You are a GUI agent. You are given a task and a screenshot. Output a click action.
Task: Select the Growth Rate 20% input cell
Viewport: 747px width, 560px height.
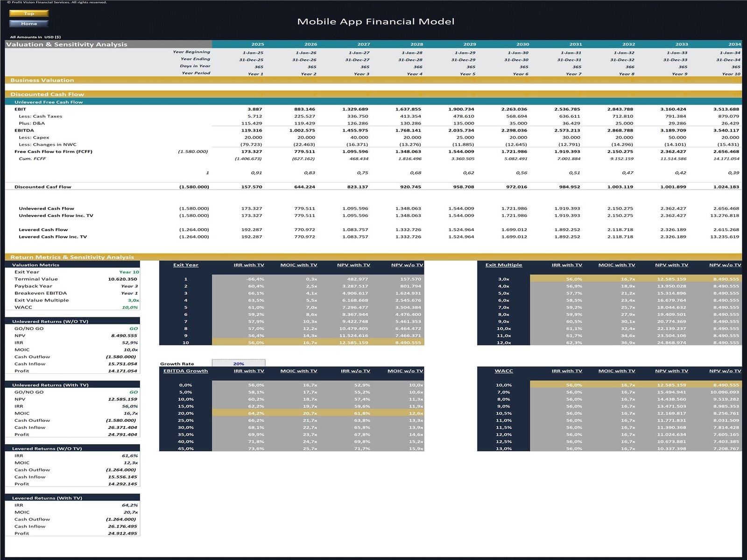(x=239, y=364)
